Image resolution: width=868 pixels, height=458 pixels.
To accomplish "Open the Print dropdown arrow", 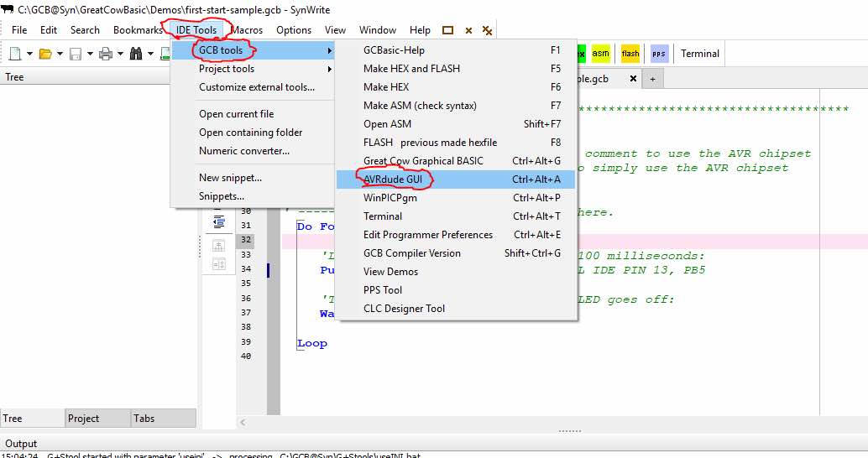I will coord(119,54).
